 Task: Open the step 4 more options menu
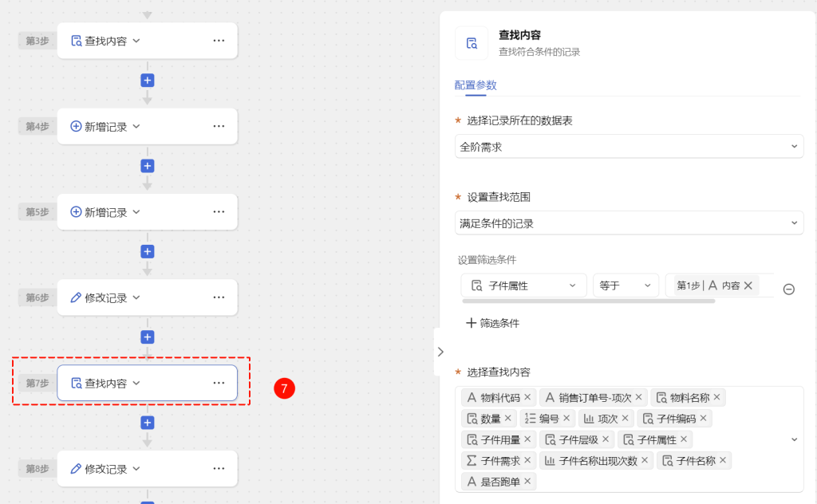pyautogui.click(x=219, y=126)
